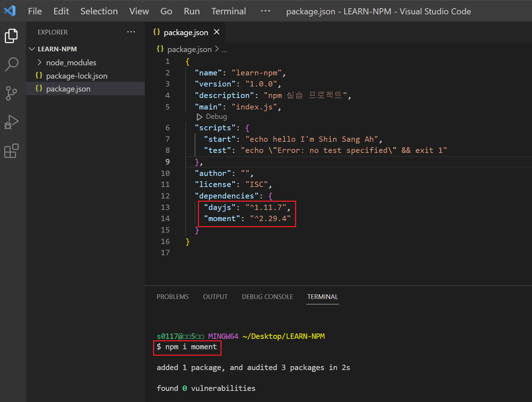
Task: Select the node_modules folder row
Action: 85,62
